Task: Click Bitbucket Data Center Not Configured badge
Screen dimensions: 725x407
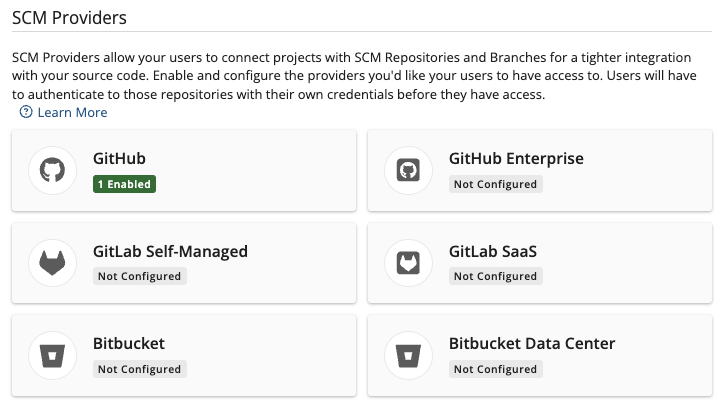Action: [495, 369]
